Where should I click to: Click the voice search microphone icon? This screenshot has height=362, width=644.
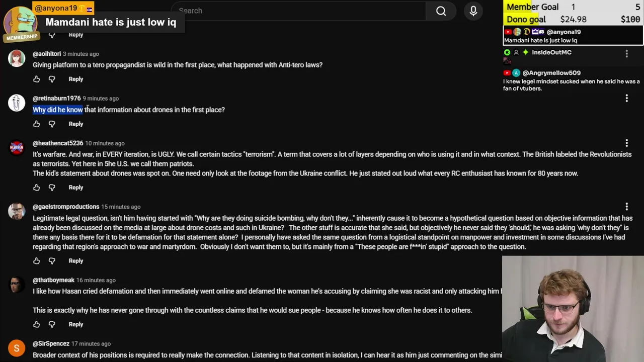tap(473, 11)
